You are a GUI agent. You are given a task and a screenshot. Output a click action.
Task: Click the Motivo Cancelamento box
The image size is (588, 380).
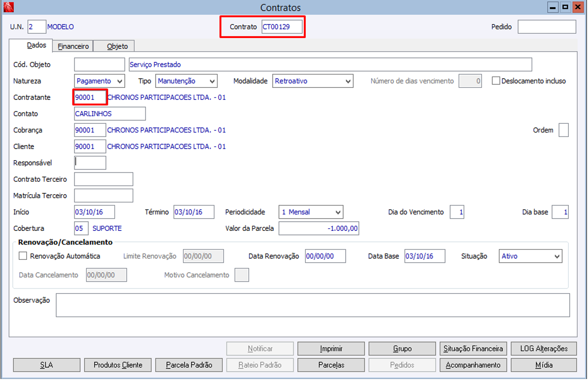pyautogui.click(x=242, y=275)
